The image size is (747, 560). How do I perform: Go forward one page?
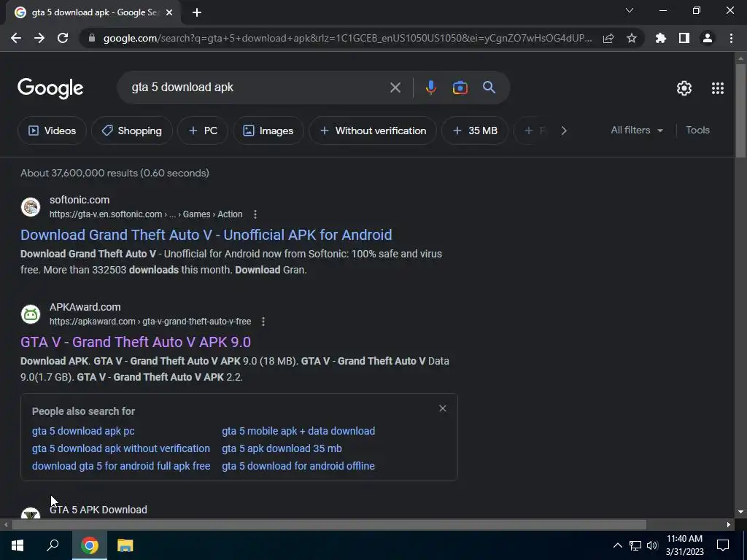39,38
